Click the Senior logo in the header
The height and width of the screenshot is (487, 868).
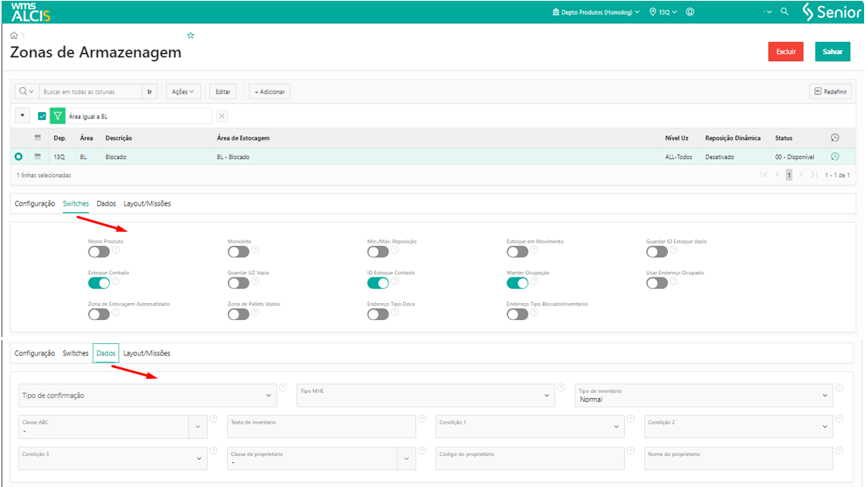(x=831, y=12)
